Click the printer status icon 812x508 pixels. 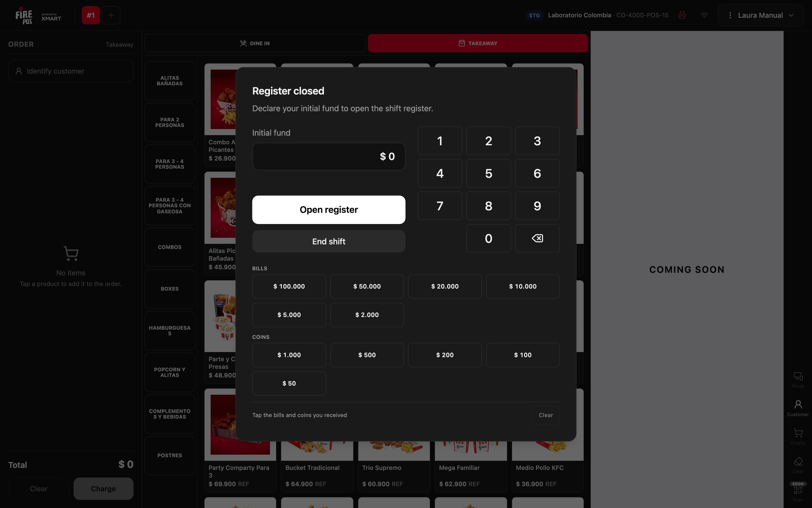[x=682, y=15]
